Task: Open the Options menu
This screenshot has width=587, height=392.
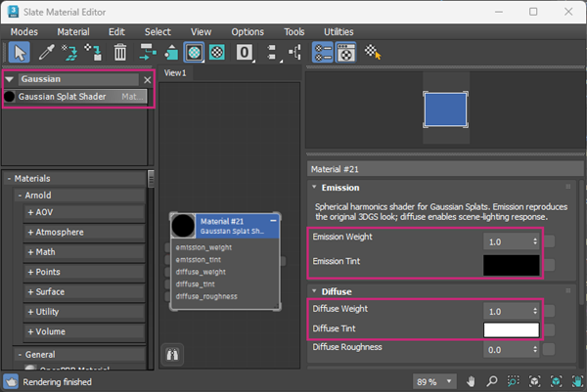Action: pyautogui.click(x=248, y=32)
